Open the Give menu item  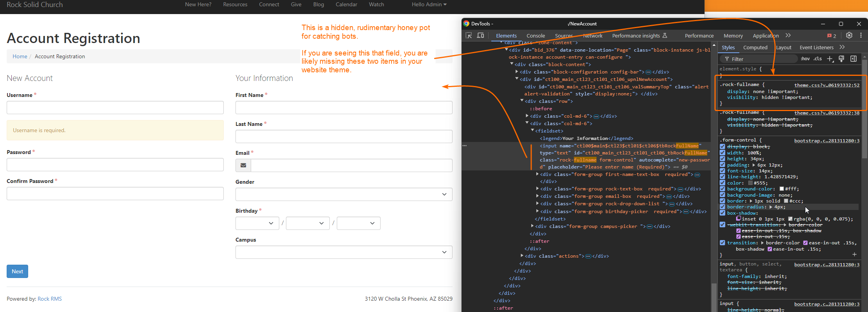click(x=296, y=4)
